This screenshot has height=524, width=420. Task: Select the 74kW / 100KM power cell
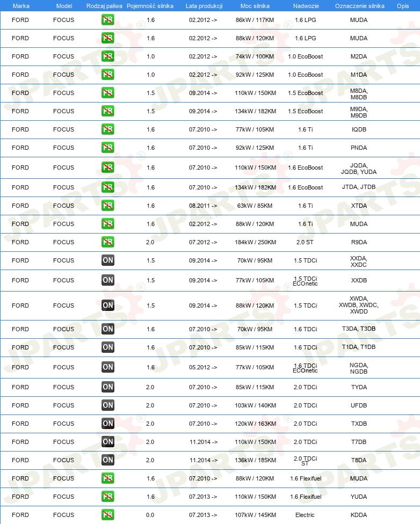point(255,56)
